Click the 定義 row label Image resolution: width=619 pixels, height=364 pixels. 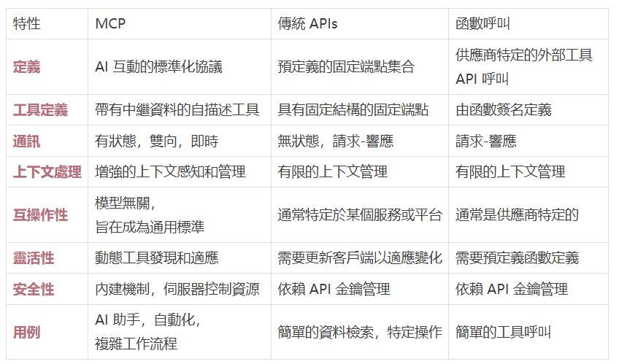[27, 67]
